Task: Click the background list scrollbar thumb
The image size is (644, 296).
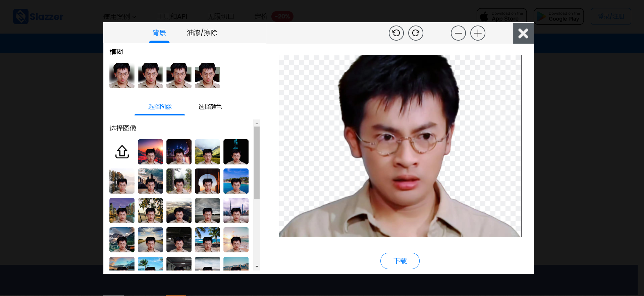Action: point(257,163)
